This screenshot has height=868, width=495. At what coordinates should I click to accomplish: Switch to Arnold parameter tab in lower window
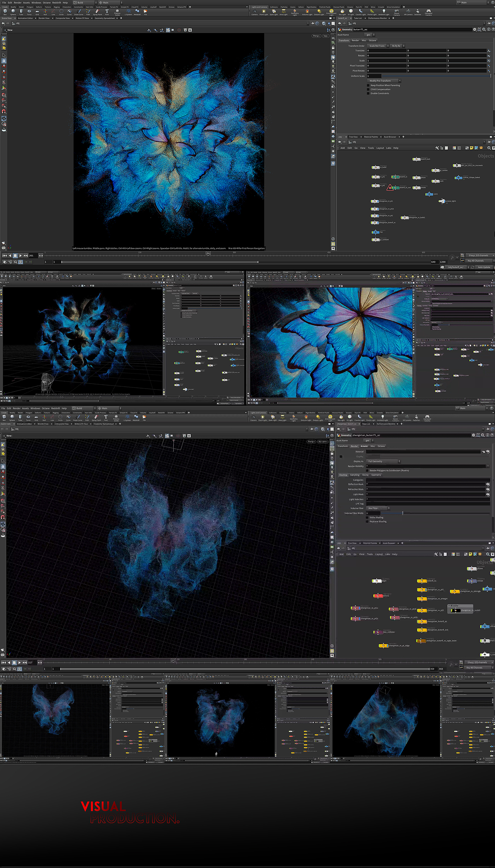[x=364, y=446]
